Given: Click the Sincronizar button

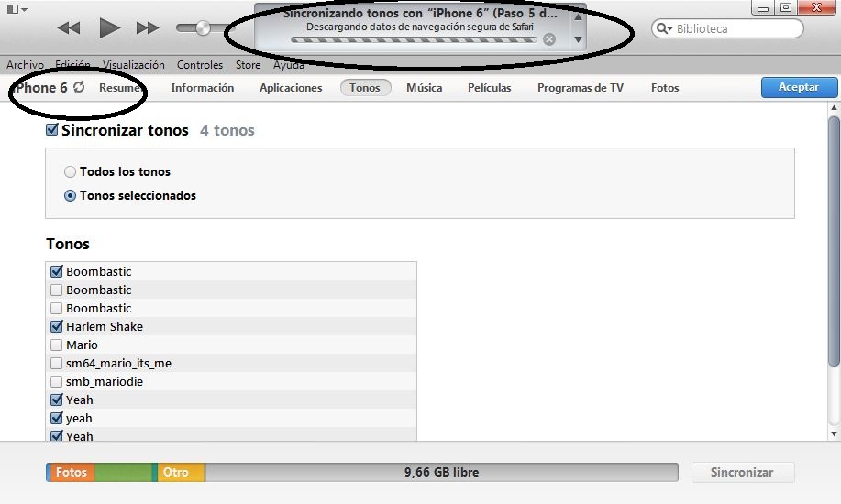Looking at the screenshot, I should 742,472.
